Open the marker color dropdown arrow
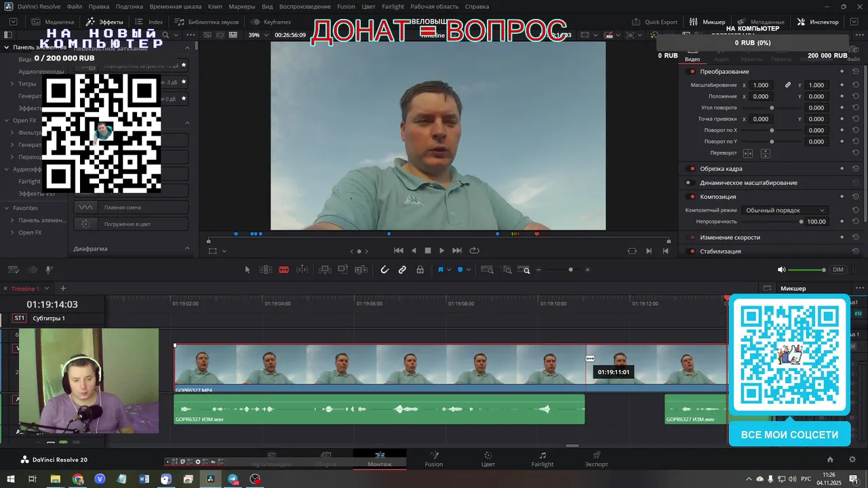Screen dimensions: 868x488 point(469,270)
